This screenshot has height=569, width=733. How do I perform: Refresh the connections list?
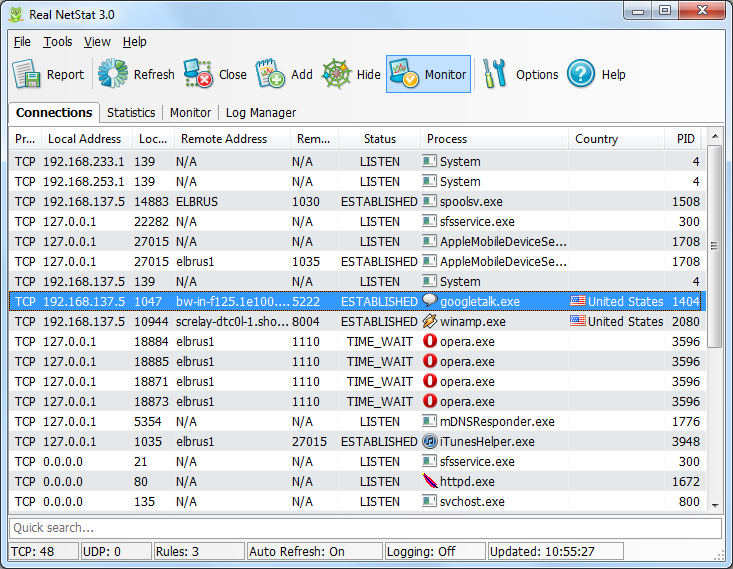tap(113, 74)
